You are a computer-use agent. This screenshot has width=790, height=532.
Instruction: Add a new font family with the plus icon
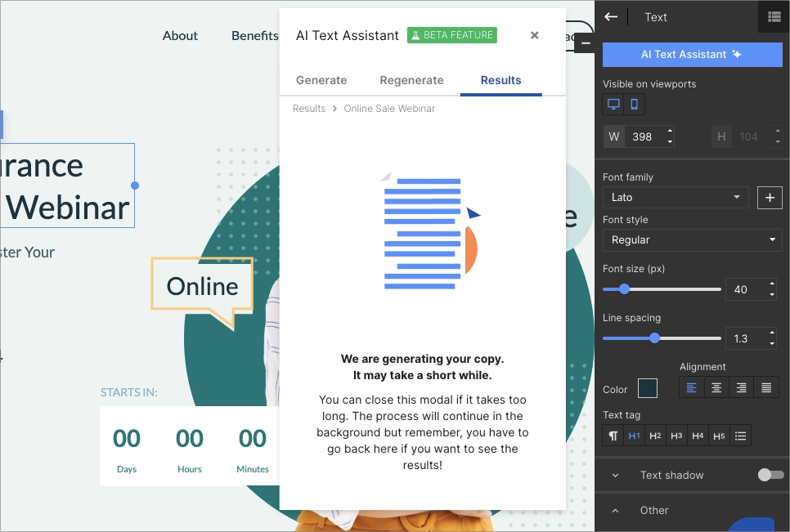[770, 197]
